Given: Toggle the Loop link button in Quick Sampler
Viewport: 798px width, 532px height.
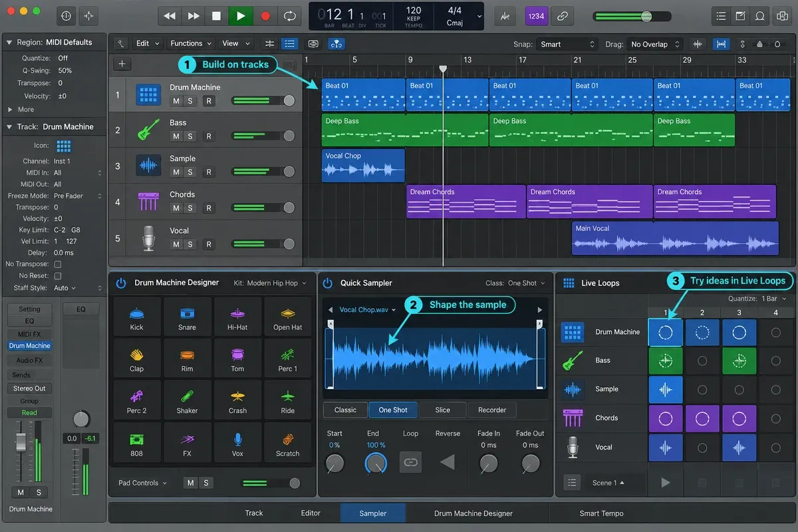Looking at the screenshot, I should (411, 462).
